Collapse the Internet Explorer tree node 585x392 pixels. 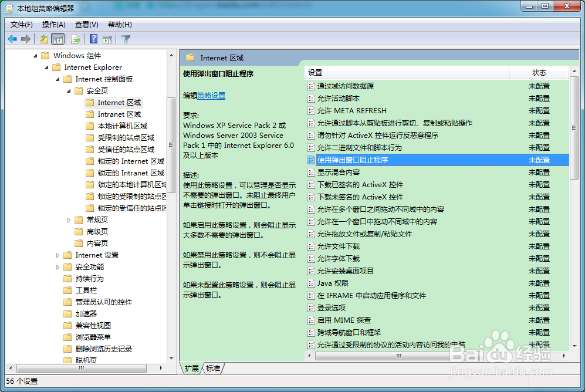(46, 67)
